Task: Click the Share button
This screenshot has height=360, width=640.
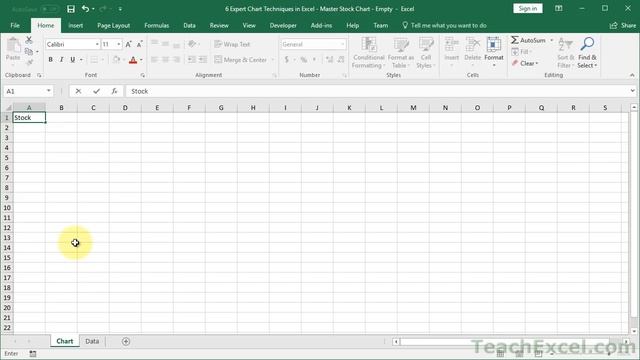Action: tap(623, 25)
